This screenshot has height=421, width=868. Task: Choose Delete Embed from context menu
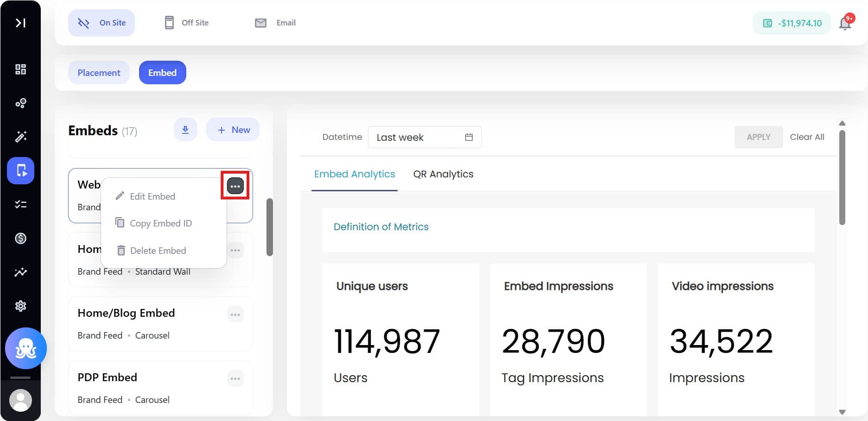coord(158,251)
